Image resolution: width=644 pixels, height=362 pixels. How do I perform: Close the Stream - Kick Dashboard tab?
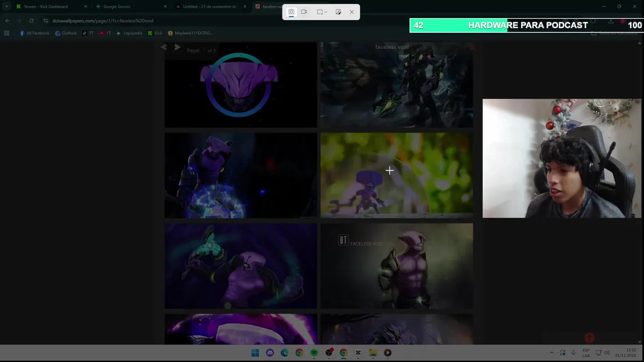point(86,7)
